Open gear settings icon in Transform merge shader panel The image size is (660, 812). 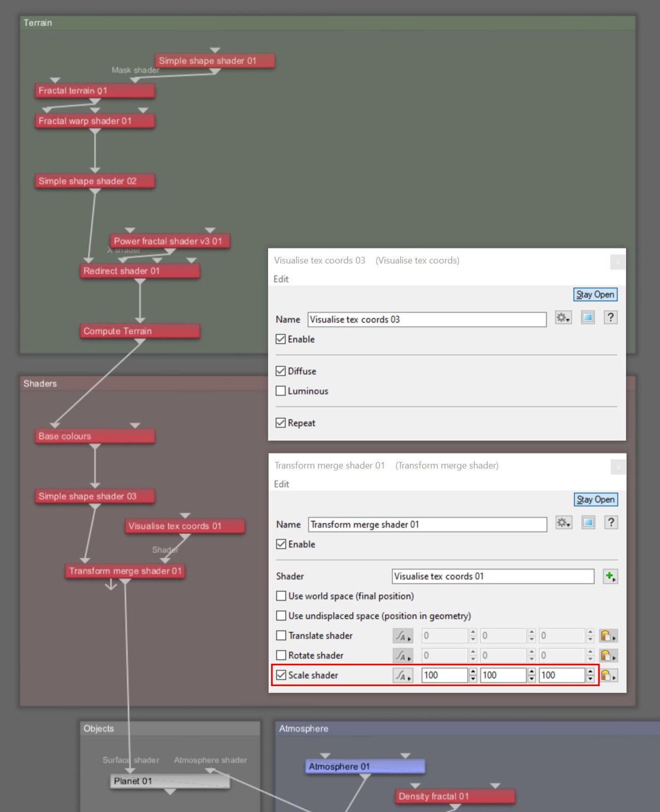point(564,523)
